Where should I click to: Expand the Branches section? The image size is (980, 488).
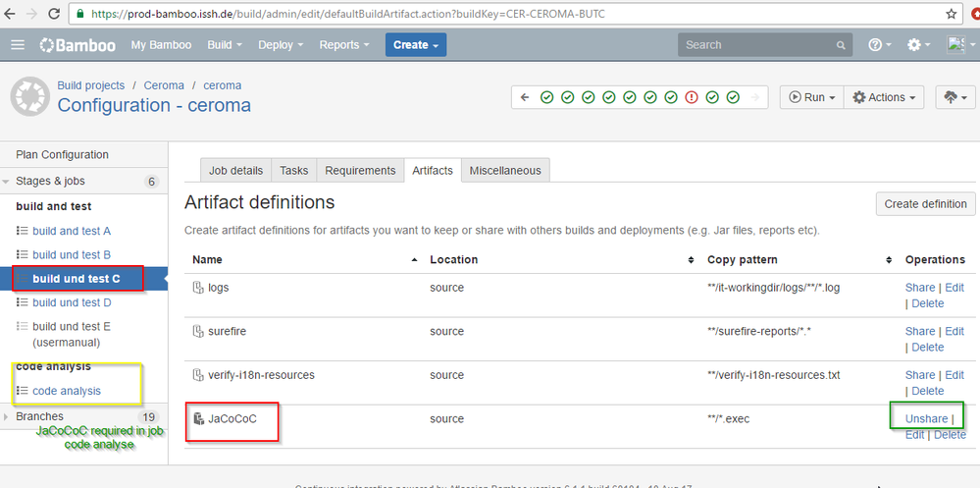point(6,416)
